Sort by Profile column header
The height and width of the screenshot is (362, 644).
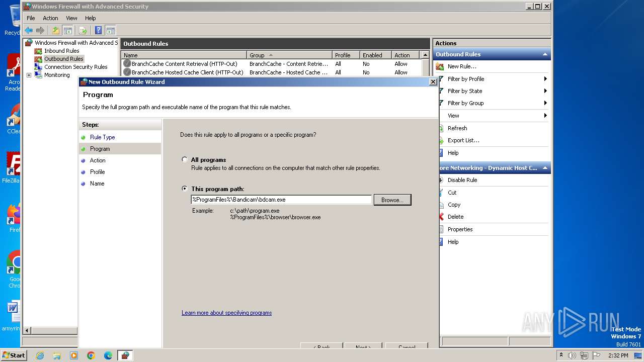coord(346,55)
